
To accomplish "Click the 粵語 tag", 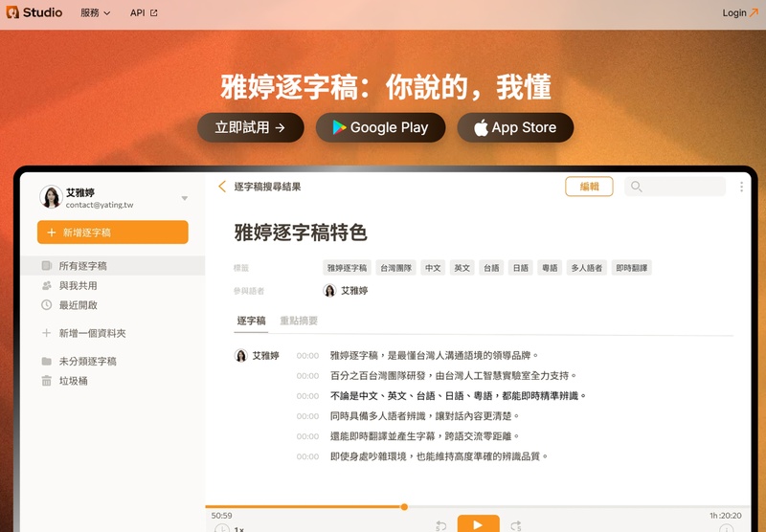I will tap(550, 268).
